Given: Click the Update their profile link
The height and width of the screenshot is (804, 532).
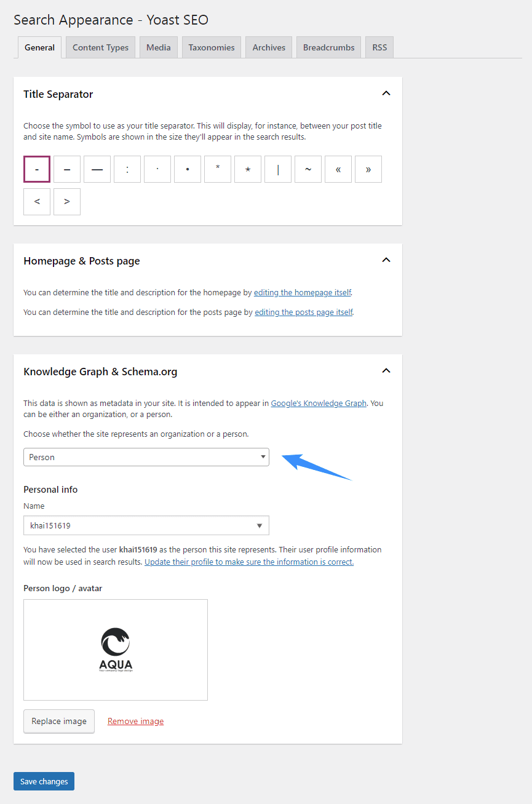Looking at the screenshot, I should click(249, 562).
